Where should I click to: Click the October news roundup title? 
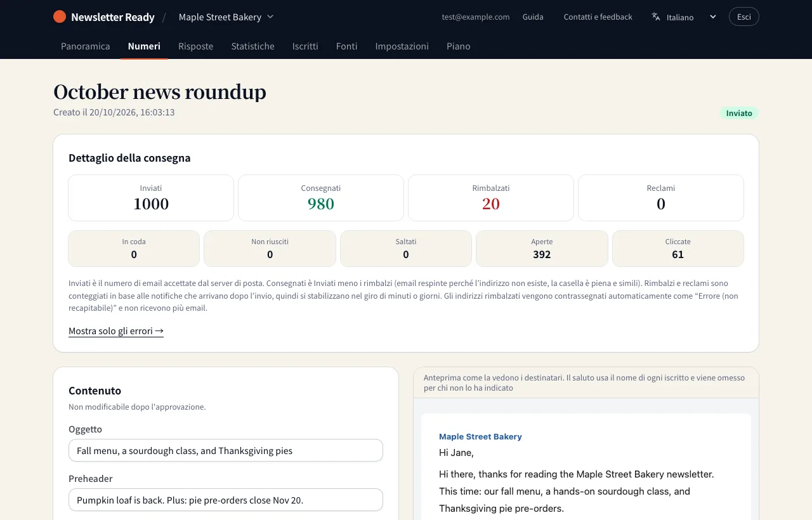click(160, 92)
